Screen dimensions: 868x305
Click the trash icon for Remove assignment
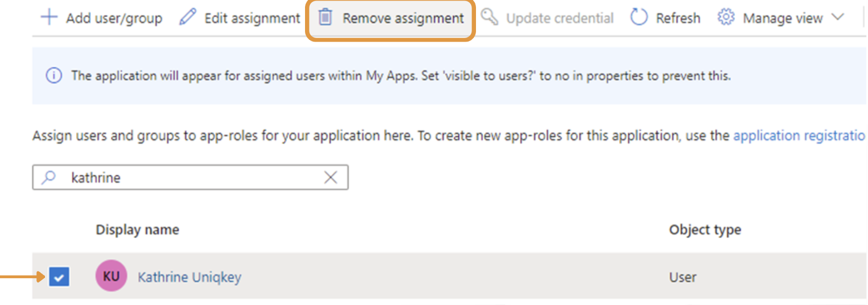[325, 17]
